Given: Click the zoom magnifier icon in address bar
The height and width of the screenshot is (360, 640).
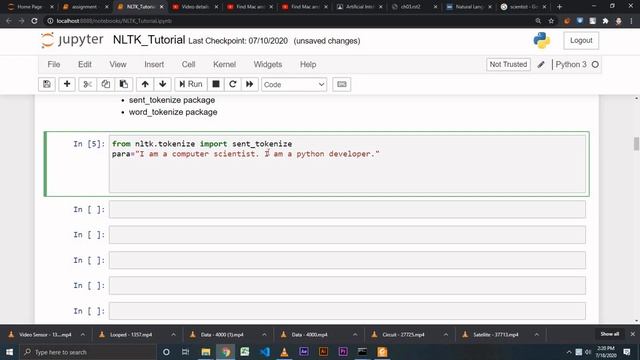Looking at the screenshot, I should pos(538,21).
